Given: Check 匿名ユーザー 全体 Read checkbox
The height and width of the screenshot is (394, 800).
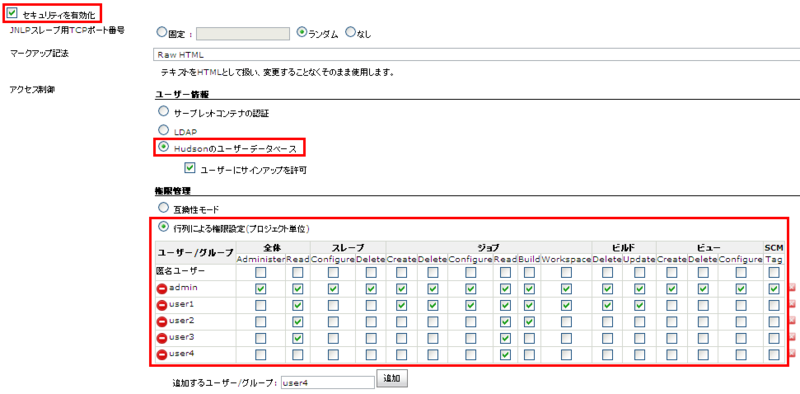Looking at the screenshot, I should [x=298, y=273].
